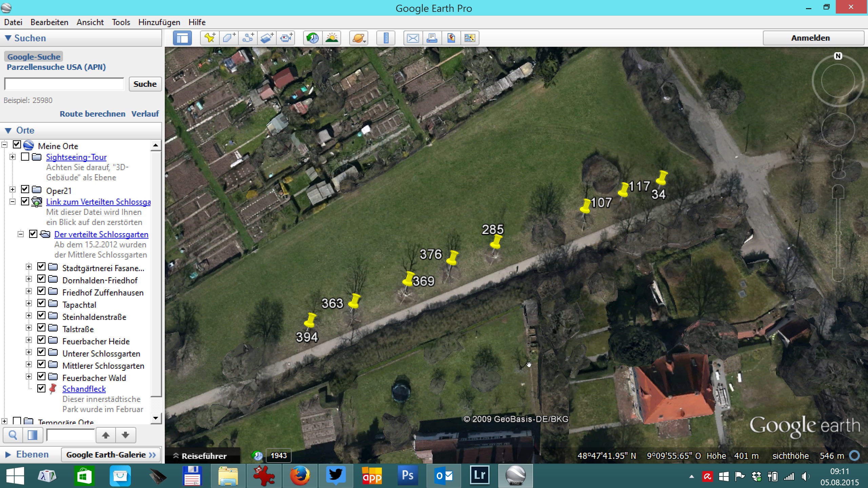868x488 pixels.
Task: Uncheck the Schandfleck placemark checkbox
Action: pyautogui.click(x=41, y=388)
